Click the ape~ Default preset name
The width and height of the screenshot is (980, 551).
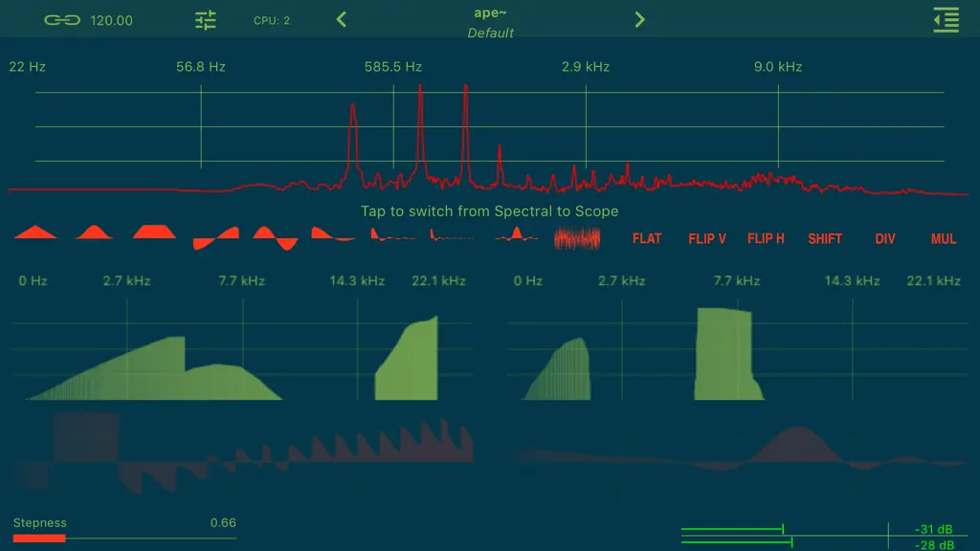pyautogui.click(x=491, y=23)
